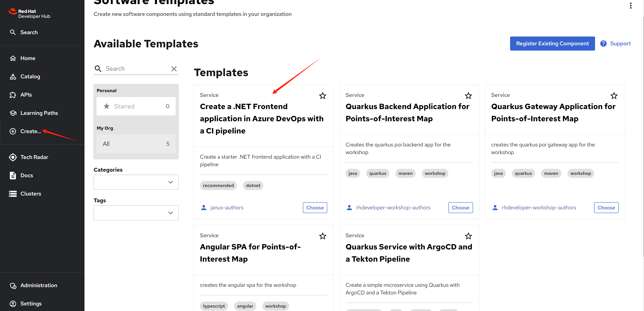644x311 pixels.
Task: Click the Home icon in sidebar
Action: tap(13, 58)
